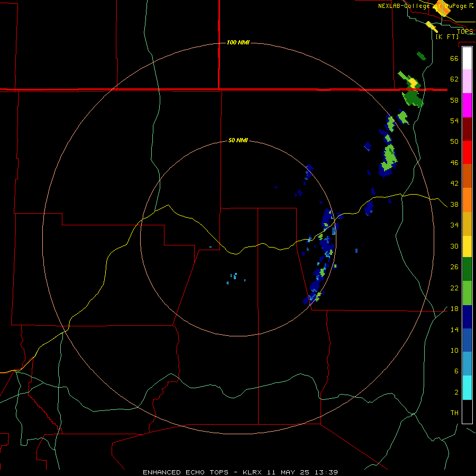Click the '66' value on the legend scale
The image size is (476, 476).
click(x=454, y=58)
